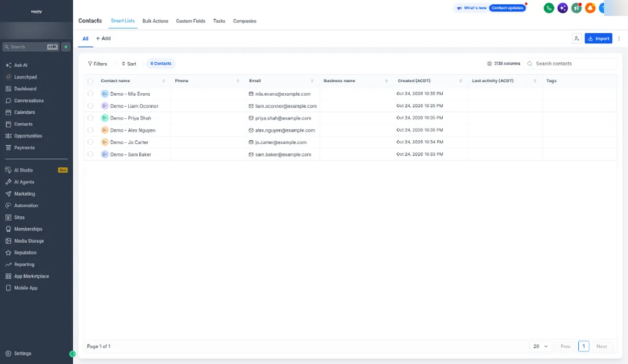Click sam.baker@example.com email
This screenshot has width=628, height=364.
tap(283, 155)
